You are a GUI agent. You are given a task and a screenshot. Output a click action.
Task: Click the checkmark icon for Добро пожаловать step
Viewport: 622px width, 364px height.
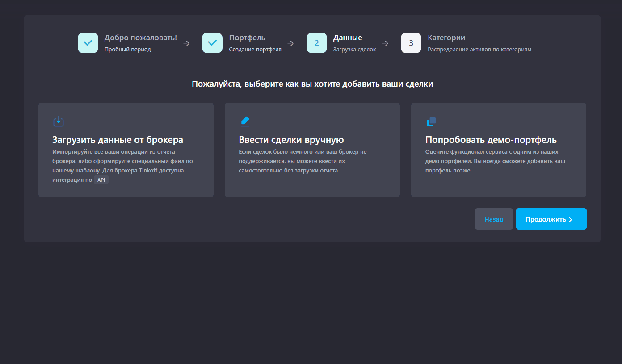88,43
